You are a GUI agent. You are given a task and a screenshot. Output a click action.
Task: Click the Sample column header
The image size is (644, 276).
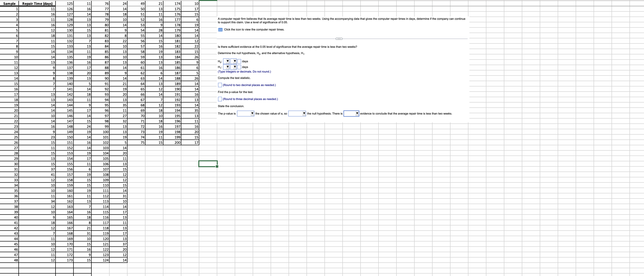click(x=9, y=3)
